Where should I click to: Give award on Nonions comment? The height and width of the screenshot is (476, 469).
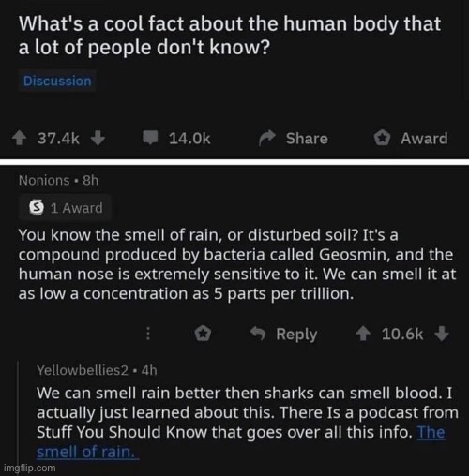(x=203, y=334)
